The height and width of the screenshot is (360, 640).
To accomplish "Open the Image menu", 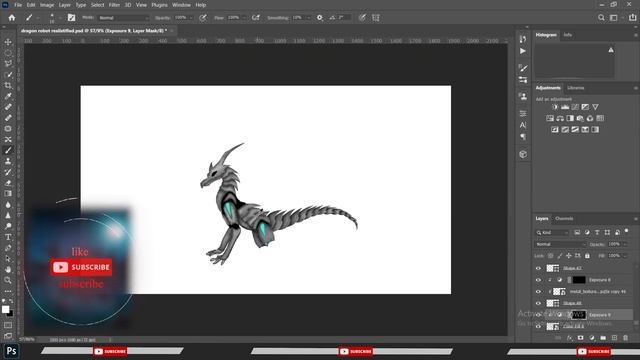I will tap(47, 5).
